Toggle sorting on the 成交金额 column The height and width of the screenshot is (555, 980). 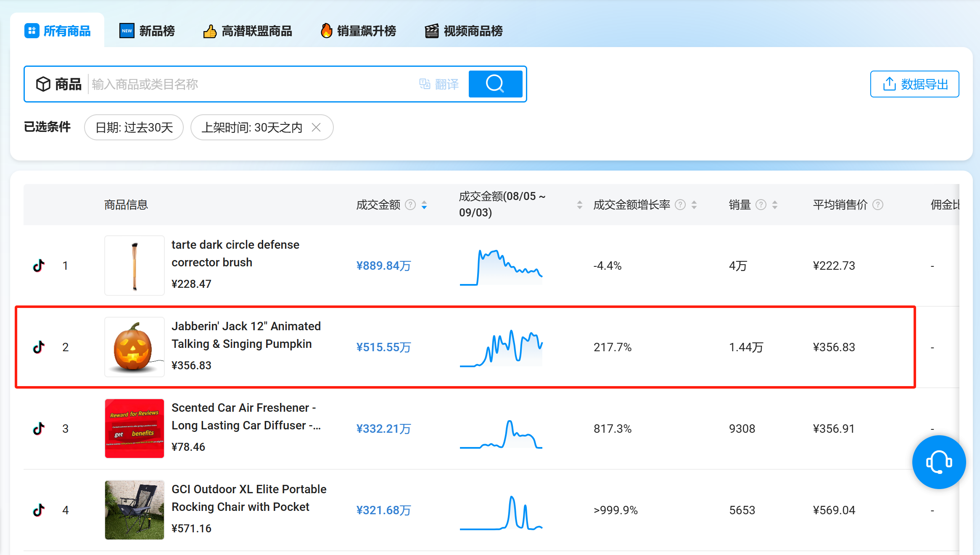[x=424, y=205]
